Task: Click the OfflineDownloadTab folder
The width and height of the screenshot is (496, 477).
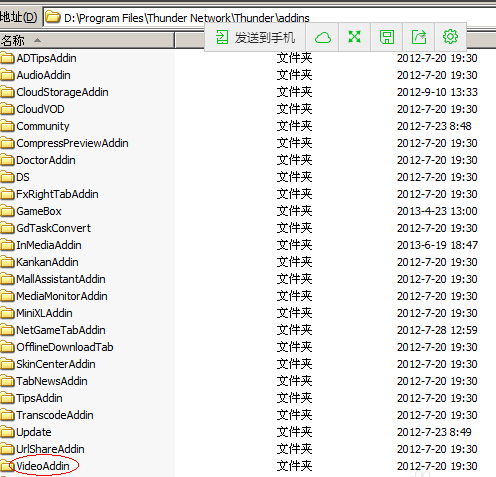Action: tap(65, 347)
